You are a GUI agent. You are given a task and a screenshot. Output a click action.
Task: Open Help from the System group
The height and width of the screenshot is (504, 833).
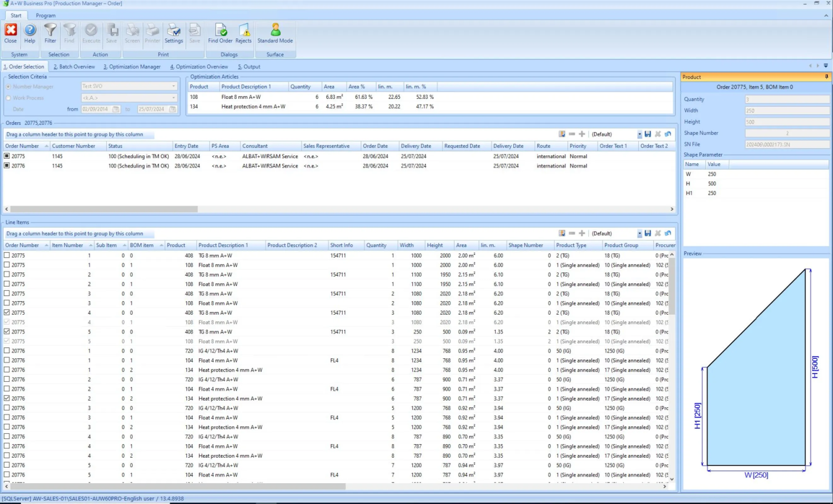point(30,34)
